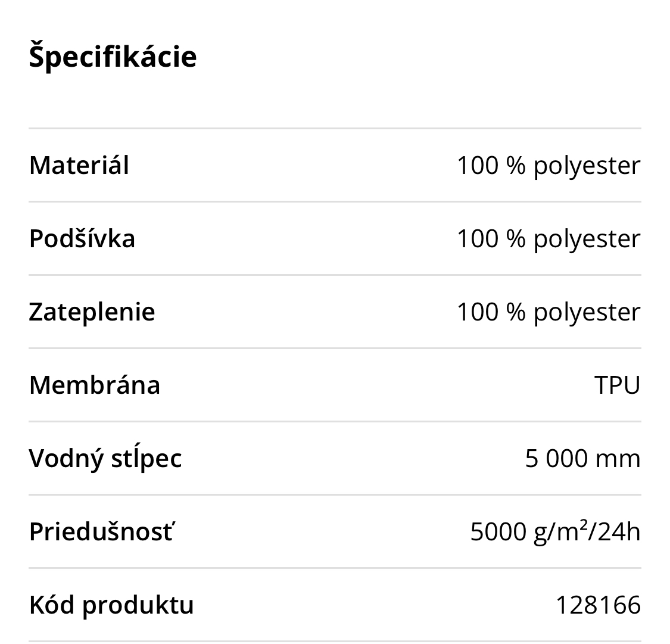Click the Zateplenie specification label
This screenshot has width=670, height=644.
point(92,312)
